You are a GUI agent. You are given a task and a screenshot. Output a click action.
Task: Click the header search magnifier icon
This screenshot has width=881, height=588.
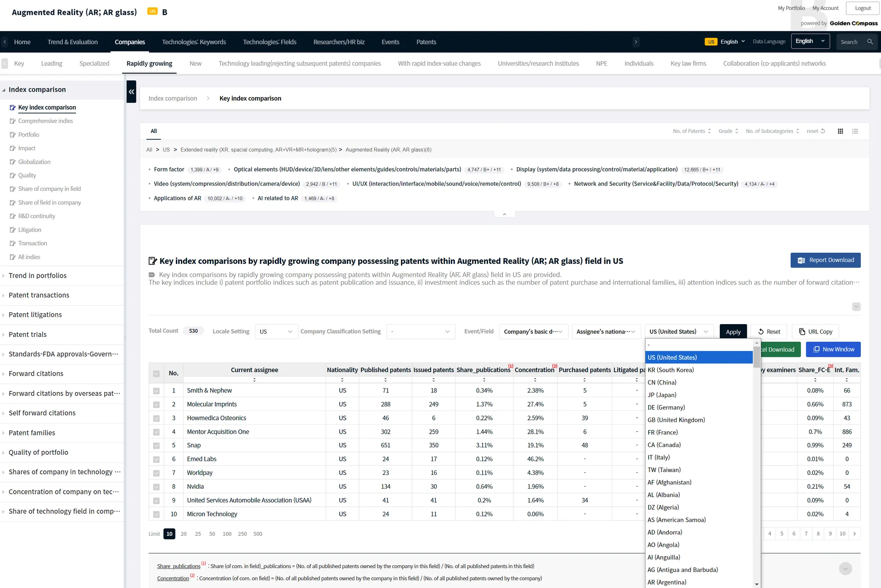click(870, 42)
